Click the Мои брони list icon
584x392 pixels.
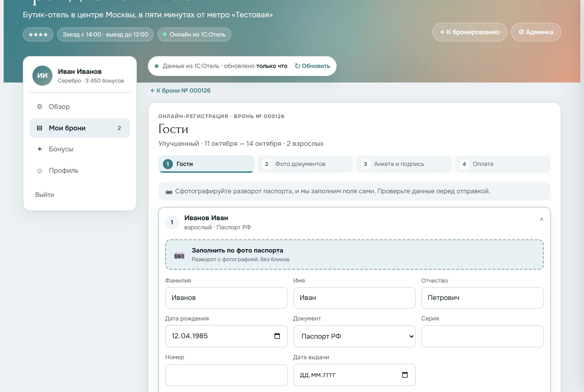click(x=39, y=128)
